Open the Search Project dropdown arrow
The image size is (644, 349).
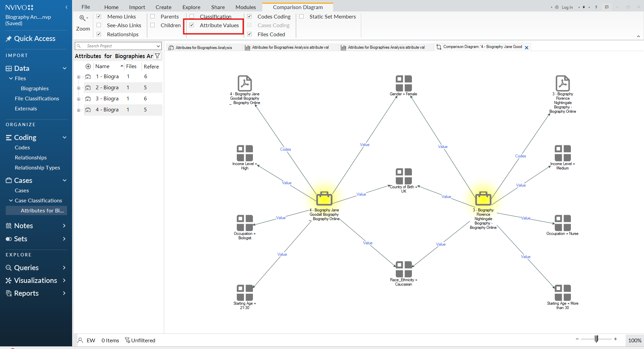point(158,46)
